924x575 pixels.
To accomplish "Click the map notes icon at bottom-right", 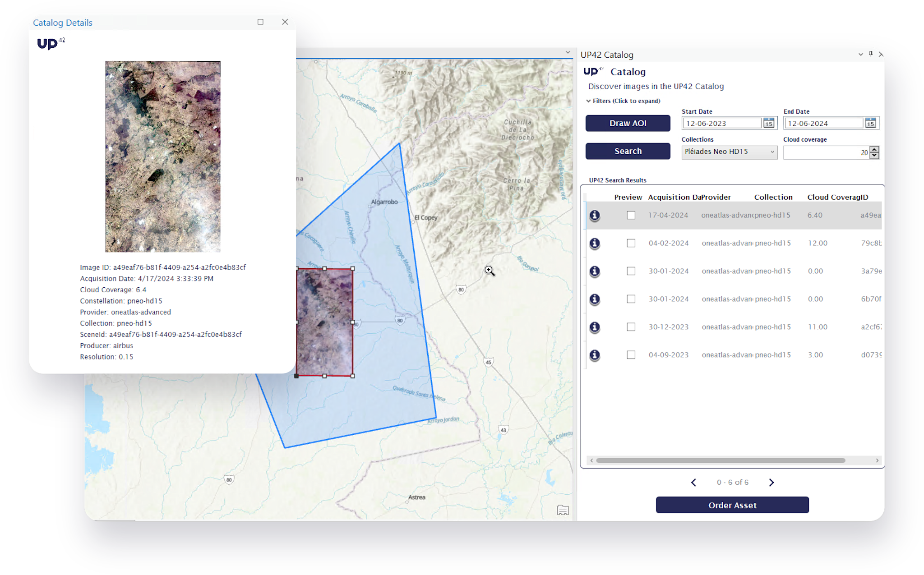I will 563,510.
